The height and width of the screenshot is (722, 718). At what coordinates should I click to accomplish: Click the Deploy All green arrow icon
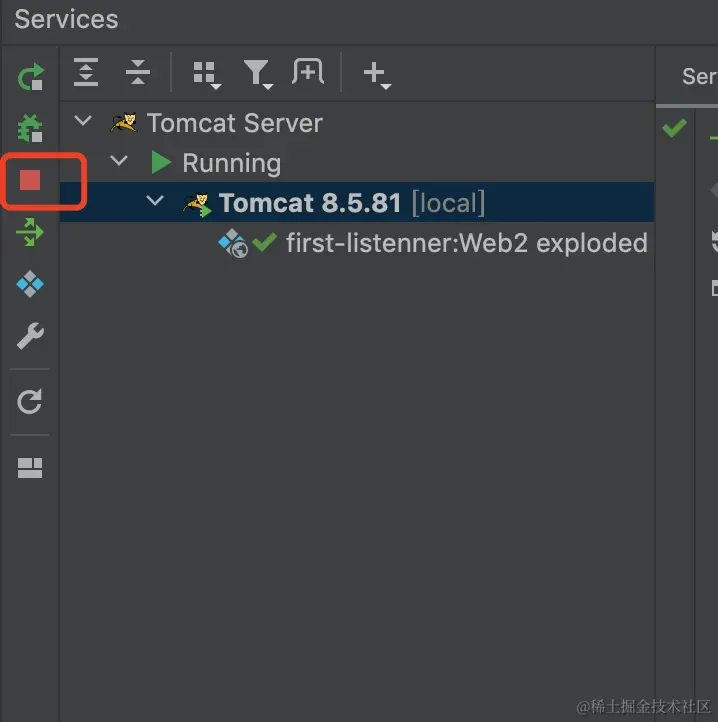pos(31,233)
